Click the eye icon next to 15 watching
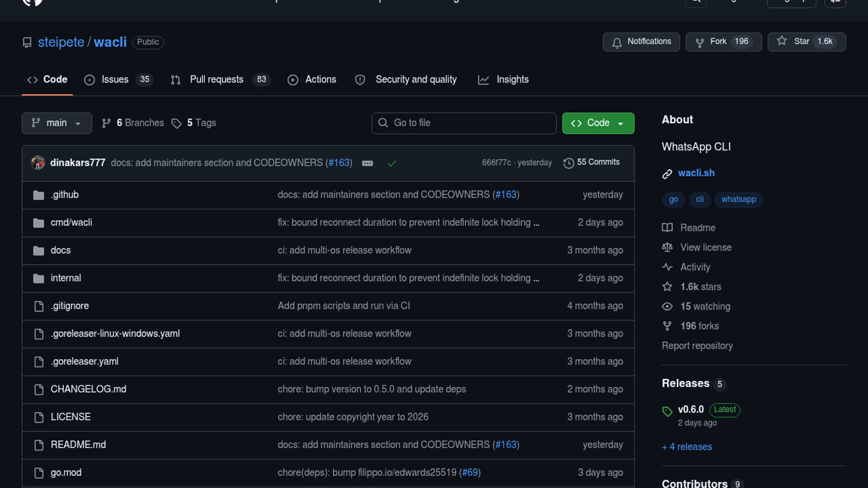This screenshot has height=488, width=868. click(667, 306)
